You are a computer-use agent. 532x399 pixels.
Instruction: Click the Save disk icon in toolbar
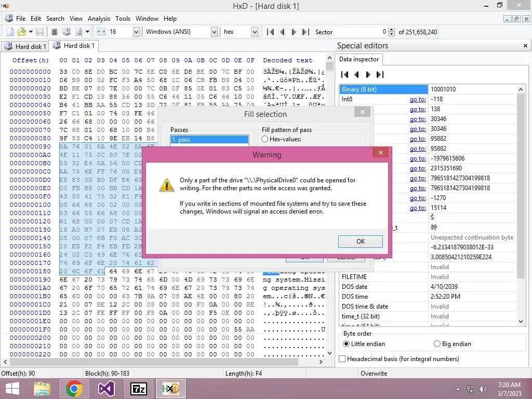point(39,32)
